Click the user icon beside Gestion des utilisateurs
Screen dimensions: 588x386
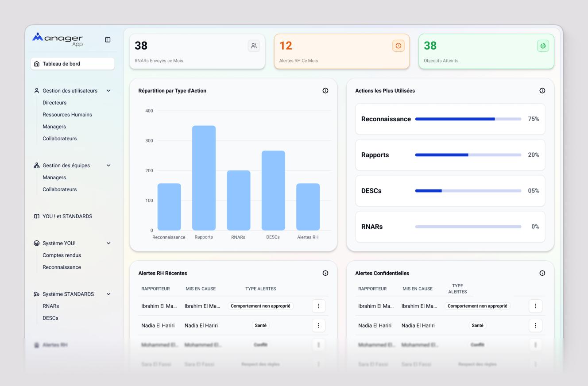pos(37,91)
